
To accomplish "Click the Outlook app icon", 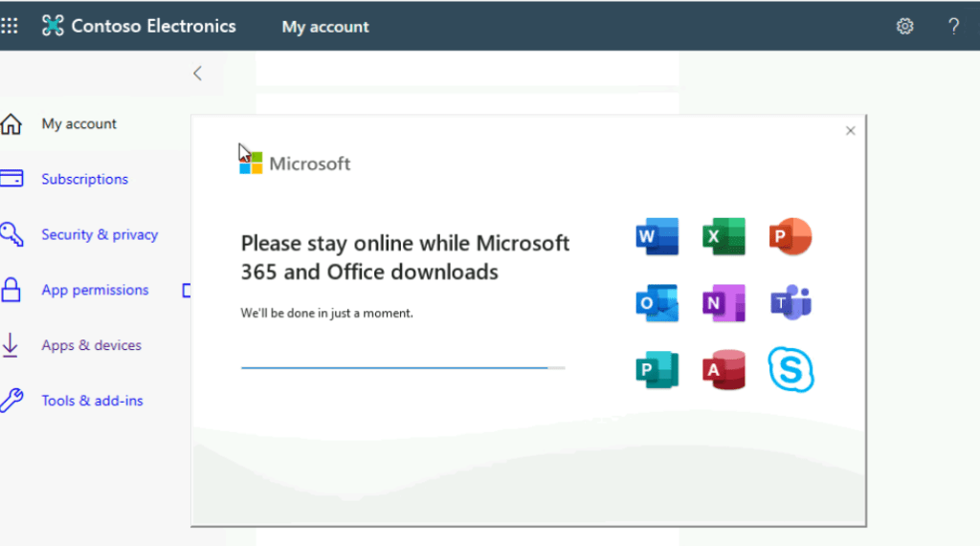I will click(657, 303).
